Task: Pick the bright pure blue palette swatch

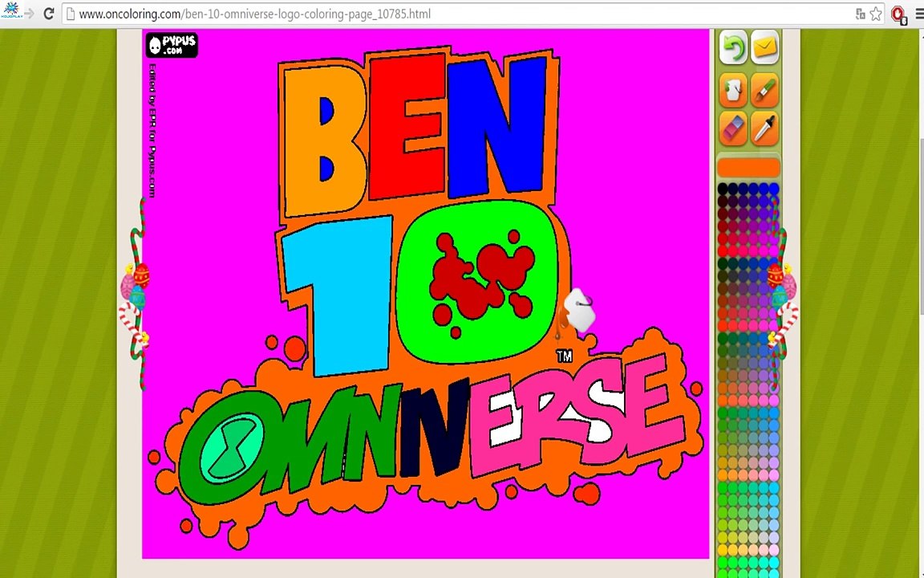Action: [774, 189]
